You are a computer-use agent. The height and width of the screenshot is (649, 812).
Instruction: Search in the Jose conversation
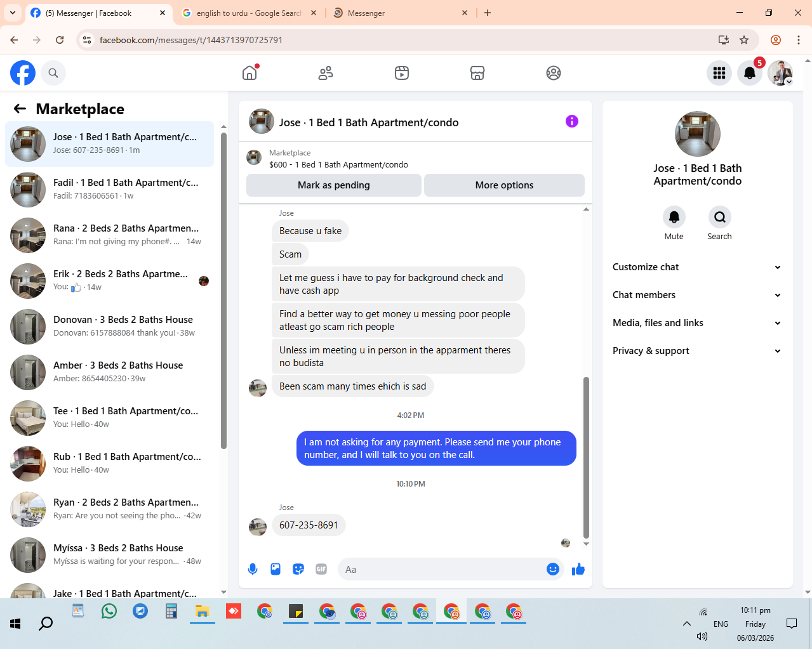point(720,217)
